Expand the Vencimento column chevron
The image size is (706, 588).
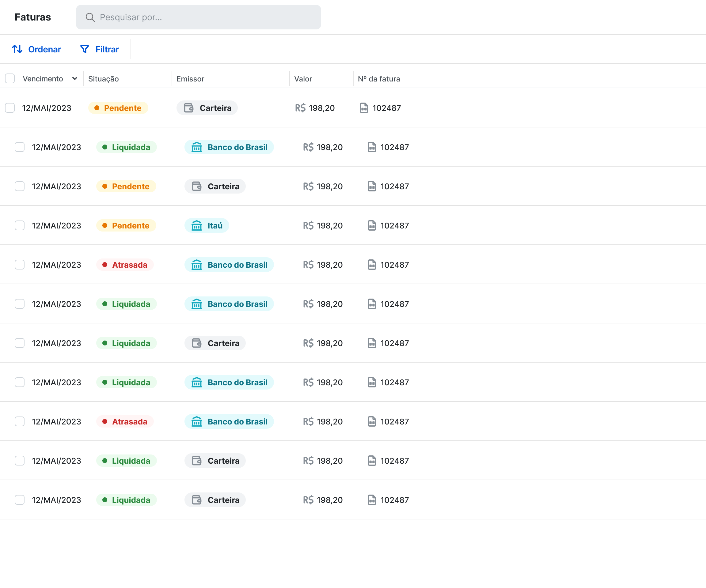75,79
